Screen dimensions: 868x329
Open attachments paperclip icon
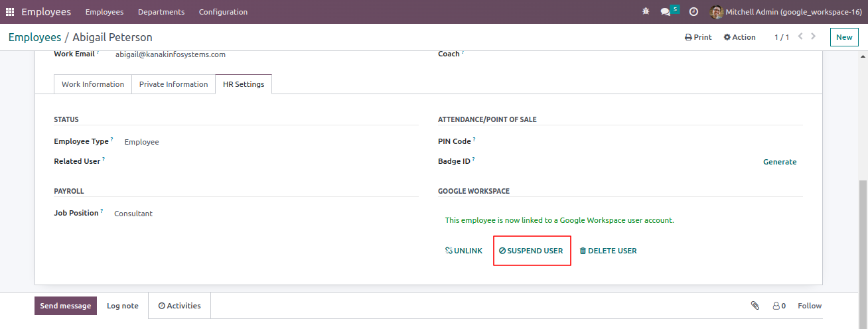coord(755,306)
